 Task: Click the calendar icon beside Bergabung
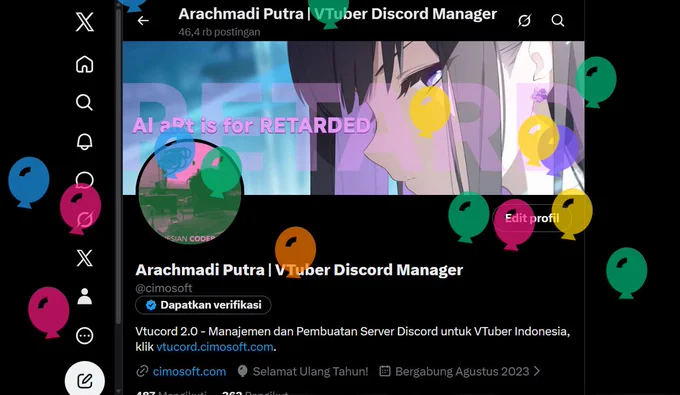click(385, 371)
